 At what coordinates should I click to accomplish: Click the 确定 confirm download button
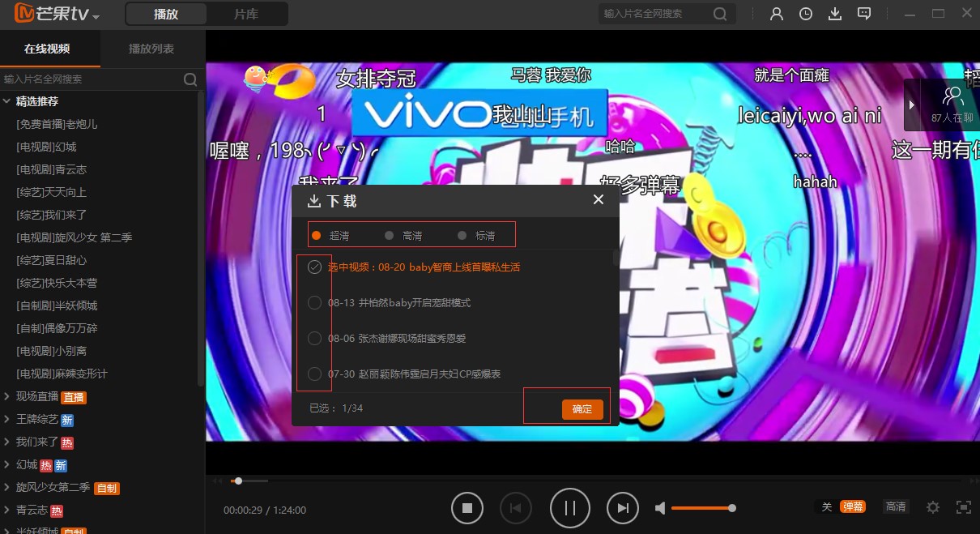(x=582, y=409)
